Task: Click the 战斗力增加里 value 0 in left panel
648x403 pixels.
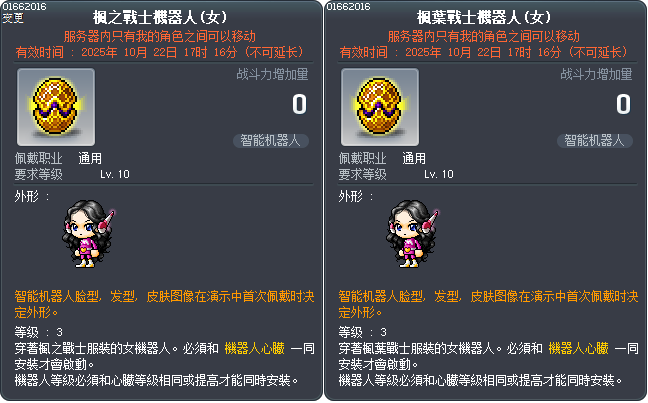Action: click(x=300, y=104)
